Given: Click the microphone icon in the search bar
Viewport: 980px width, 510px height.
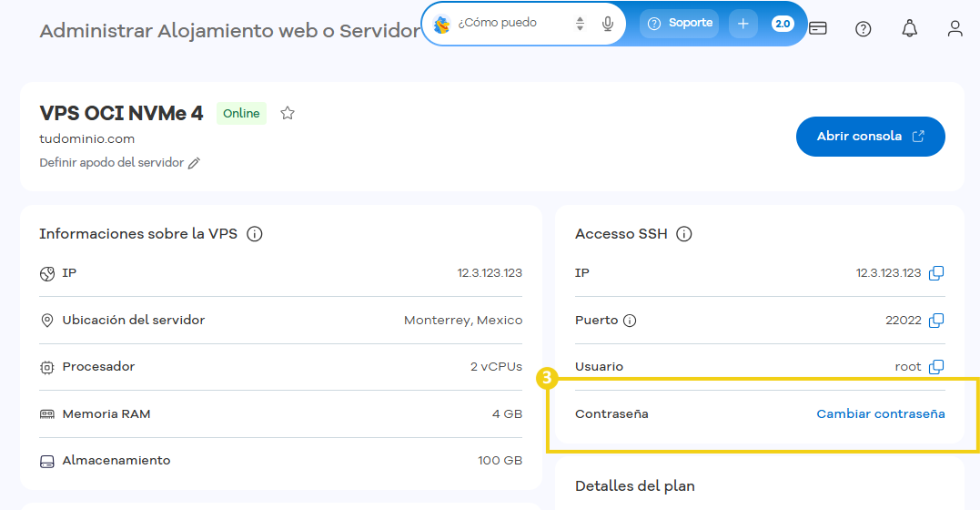Looking at the screenshot, I should coord(607,24).
